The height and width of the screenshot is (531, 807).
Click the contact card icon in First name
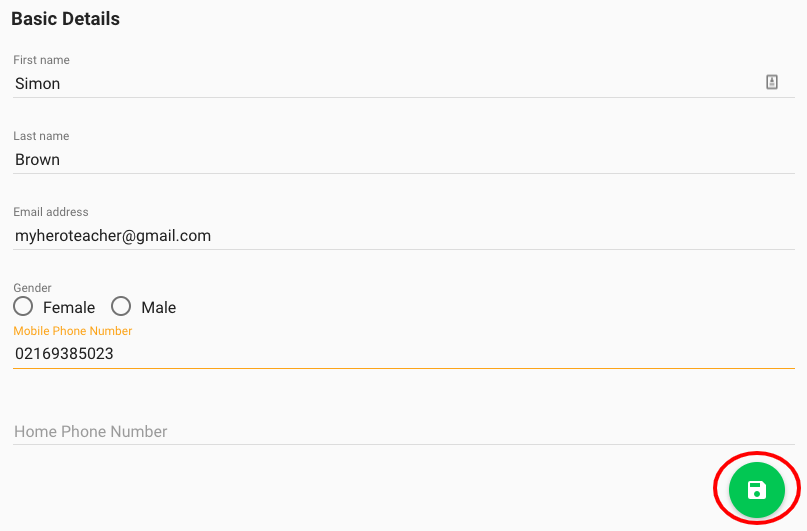tap(772, 83)
